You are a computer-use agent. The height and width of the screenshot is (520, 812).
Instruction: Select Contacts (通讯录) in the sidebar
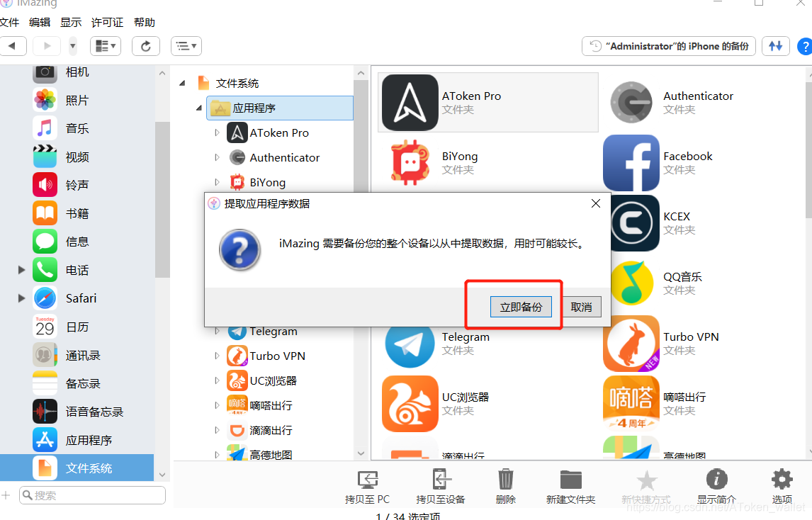pos(78,356)
